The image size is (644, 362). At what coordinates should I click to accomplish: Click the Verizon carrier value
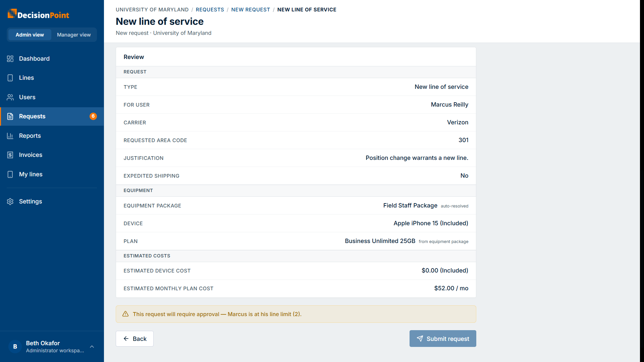458,122
